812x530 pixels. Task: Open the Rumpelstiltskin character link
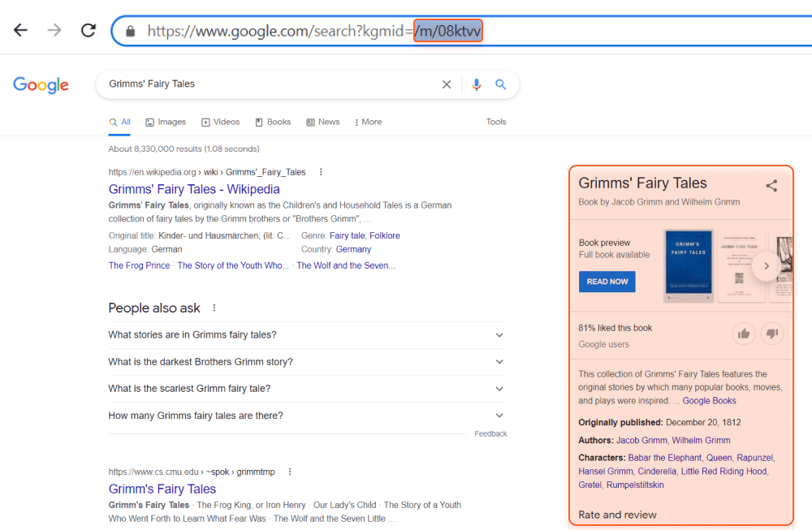(x=635, y=485)
